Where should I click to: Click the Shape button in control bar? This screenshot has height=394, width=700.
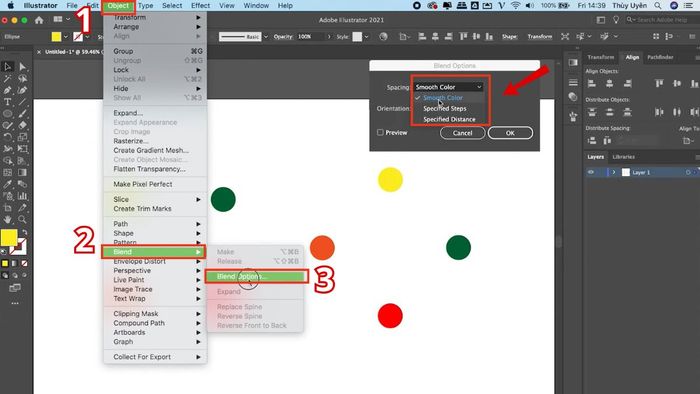pyautogui.click(x=509, y=37)
